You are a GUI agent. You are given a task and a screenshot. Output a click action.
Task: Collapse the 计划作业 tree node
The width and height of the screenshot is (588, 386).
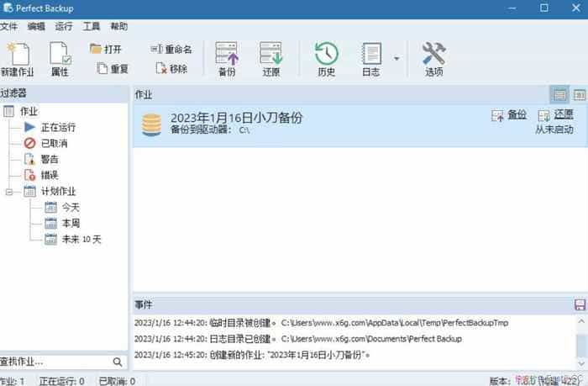point(9,192)
